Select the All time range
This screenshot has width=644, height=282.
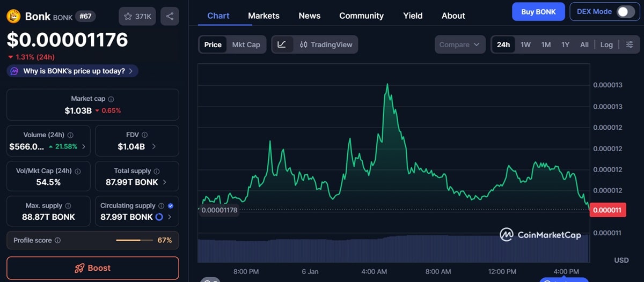coord(584,44)
